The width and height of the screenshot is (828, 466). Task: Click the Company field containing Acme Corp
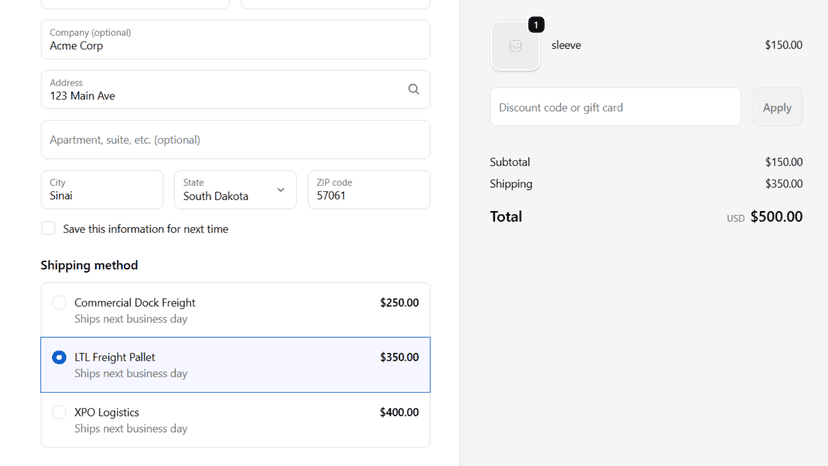(236, 40)
